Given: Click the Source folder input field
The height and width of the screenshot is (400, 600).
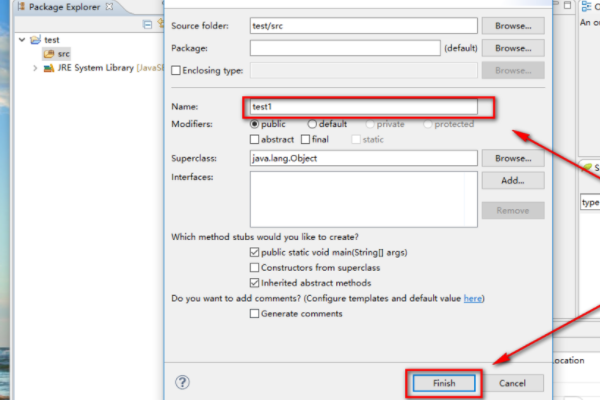Looking at the screenshot, I should [364, 26].
